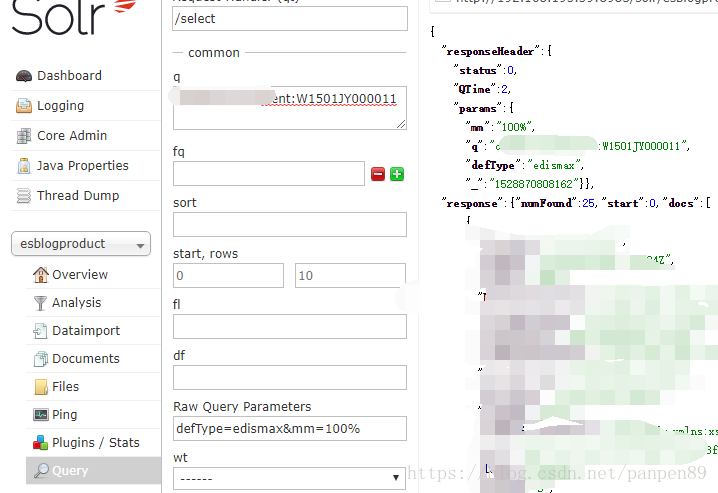
Task: Click the Thread Dump stack icon
Action: coord(24,196)
